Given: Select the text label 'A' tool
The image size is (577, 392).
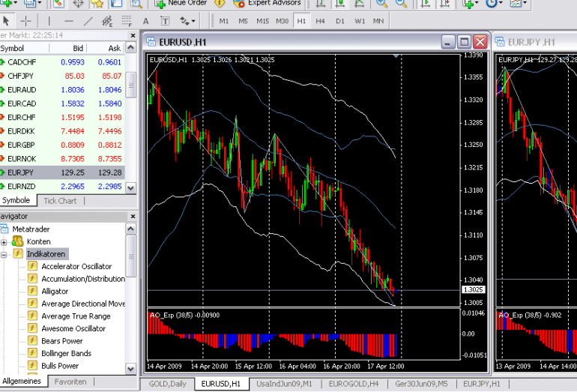Looking at the screenshot, I should pyautogui.click(x=145, y=21).
